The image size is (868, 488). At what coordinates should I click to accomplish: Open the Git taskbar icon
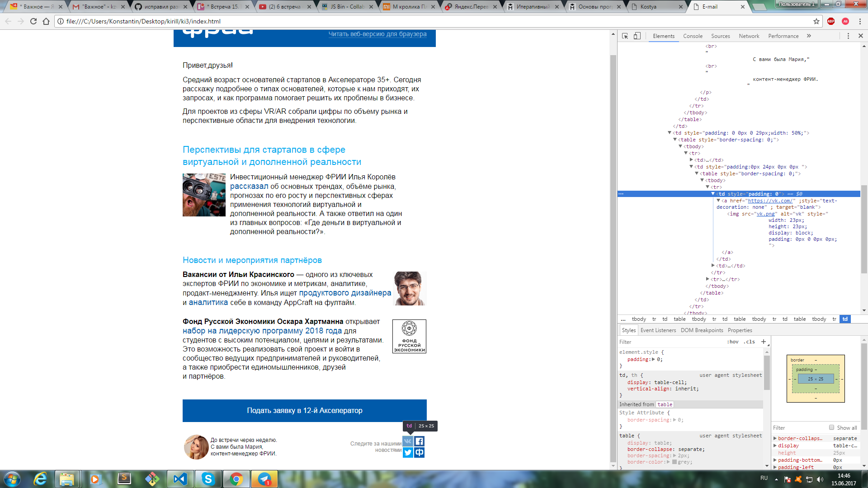pyautogui.click(x=152, y=479)
